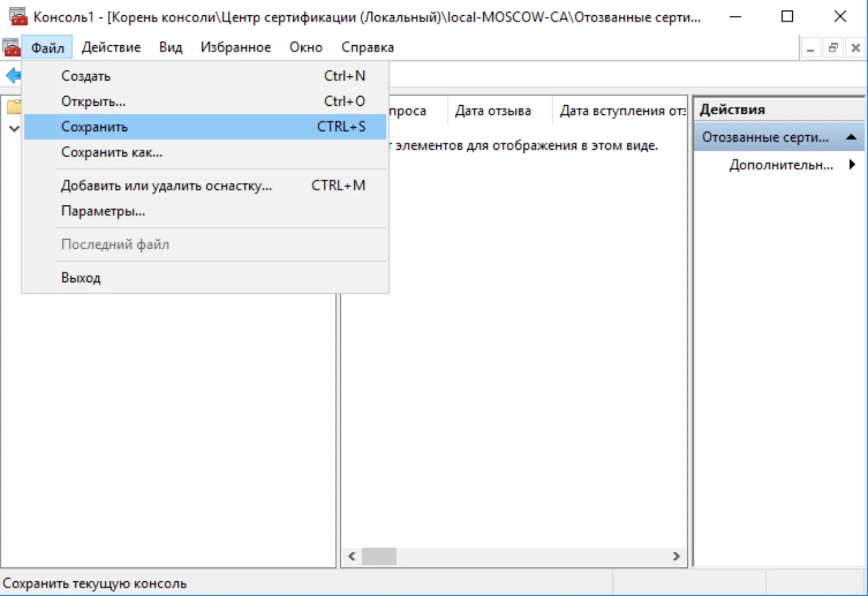Click the blue back arrow toolbar icon
The width and height of the screenshot is (868, 596).
pyautogui.click(x=13, y=76)
